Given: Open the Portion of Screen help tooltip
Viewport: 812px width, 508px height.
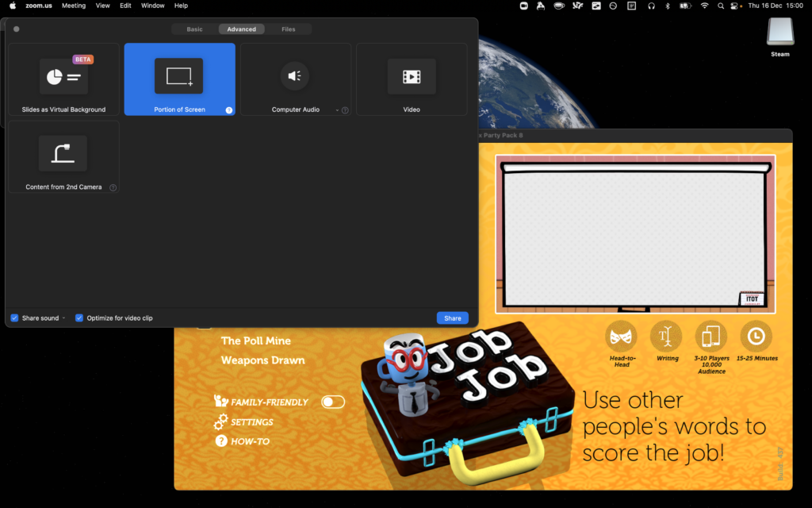Looking at the screenshot, I should [x=229, y=110].
